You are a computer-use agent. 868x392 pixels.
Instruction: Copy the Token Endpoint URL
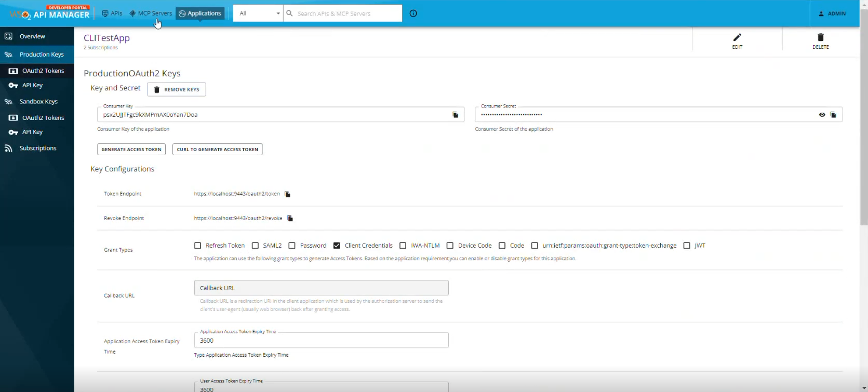point(287,194)
